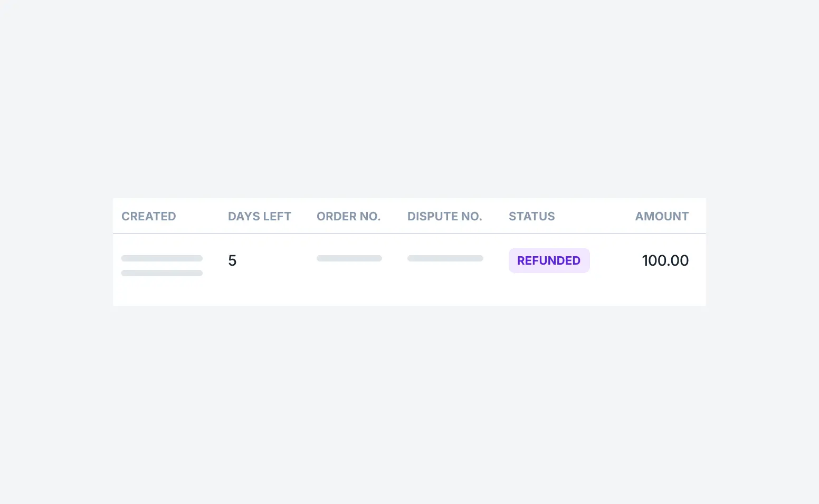819x504 pixels.
Task: Click the DAYS LEFT column header
Action: click(x=259, y=216)
